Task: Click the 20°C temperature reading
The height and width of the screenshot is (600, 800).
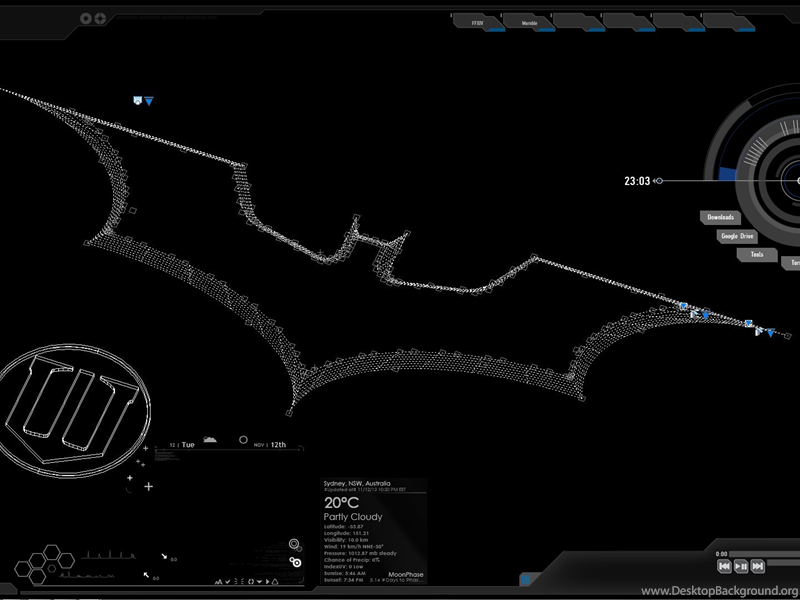Action: (x=341, y=503)
